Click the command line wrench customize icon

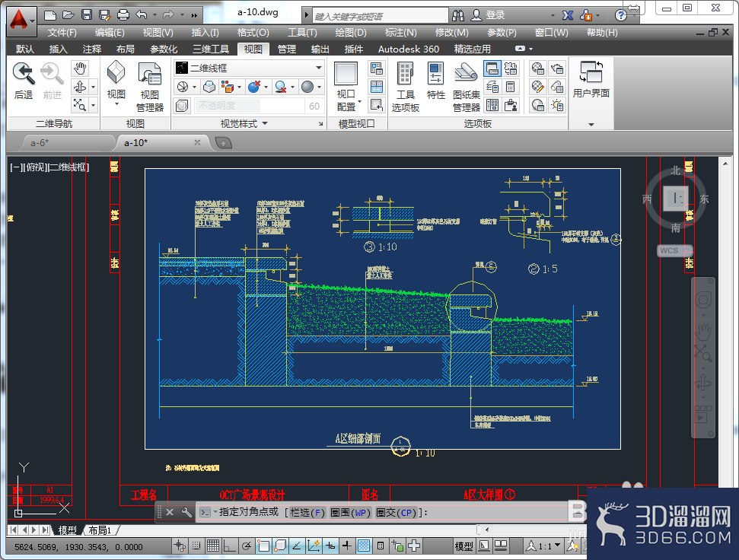(x=186, y=512)
